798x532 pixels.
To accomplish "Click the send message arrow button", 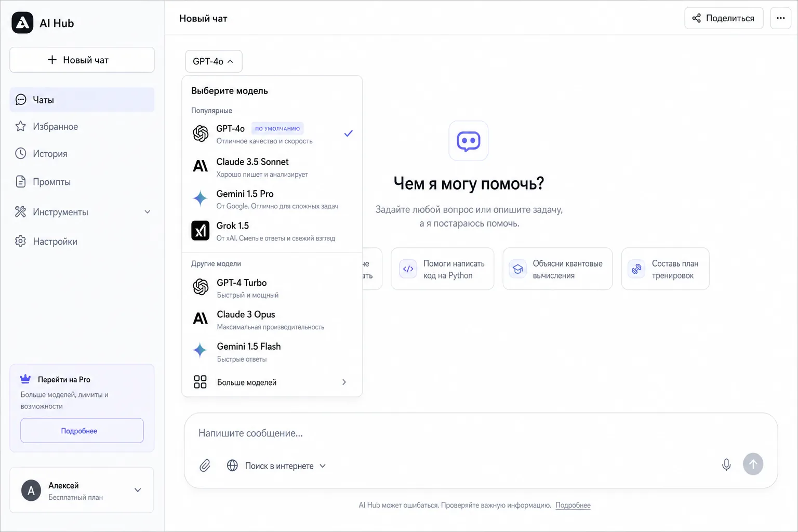I will coord(753,464).
